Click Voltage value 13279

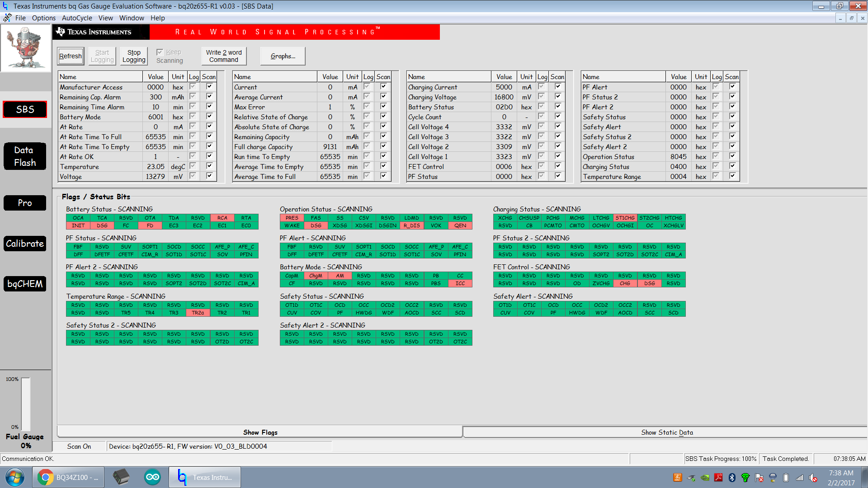[156, 177]
